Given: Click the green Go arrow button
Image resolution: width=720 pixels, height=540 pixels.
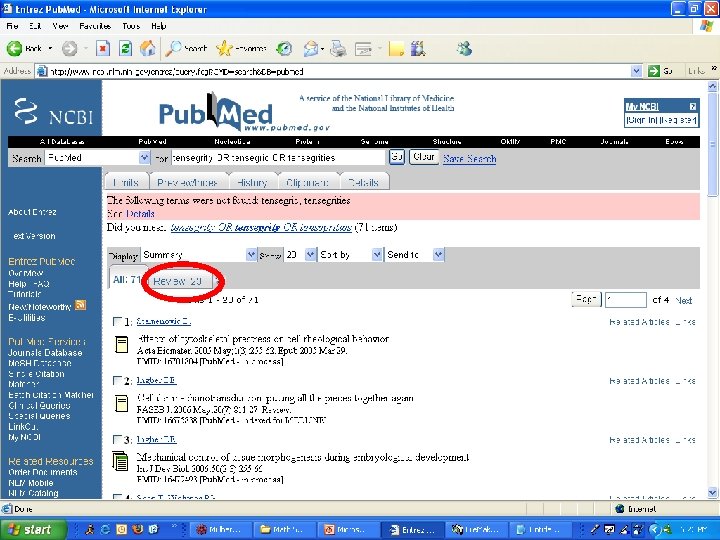Looking at the screenshot, I should [x=653, y=71].
